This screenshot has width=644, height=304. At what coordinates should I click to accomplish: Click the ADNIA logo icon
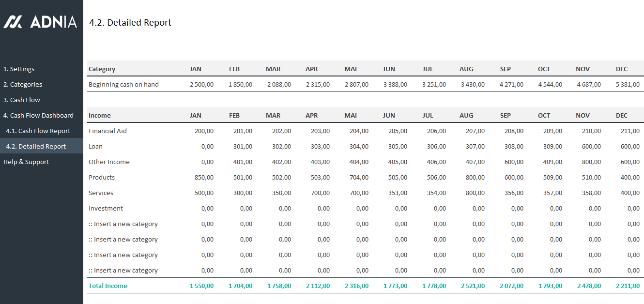13,22
